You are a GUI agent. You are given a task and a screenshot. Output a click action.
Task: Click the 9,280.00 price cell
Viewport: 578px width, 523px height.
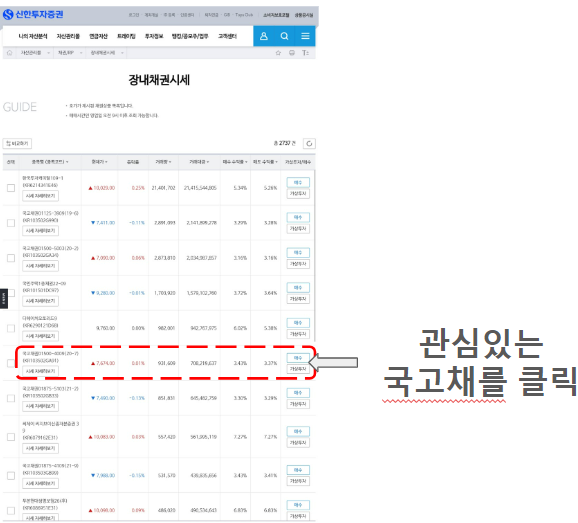tap(103, 293)
